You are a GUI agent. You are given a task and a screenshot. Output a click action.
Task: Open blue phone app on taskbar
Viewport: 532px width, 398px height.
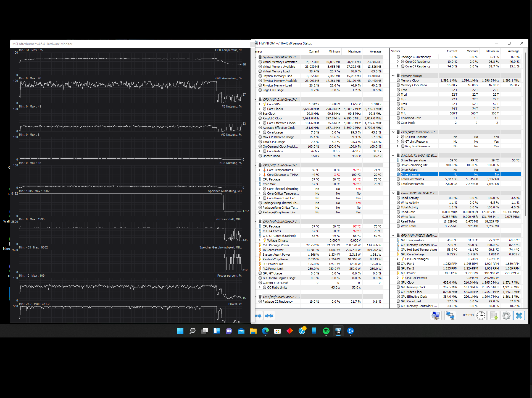tap(314, 331)
